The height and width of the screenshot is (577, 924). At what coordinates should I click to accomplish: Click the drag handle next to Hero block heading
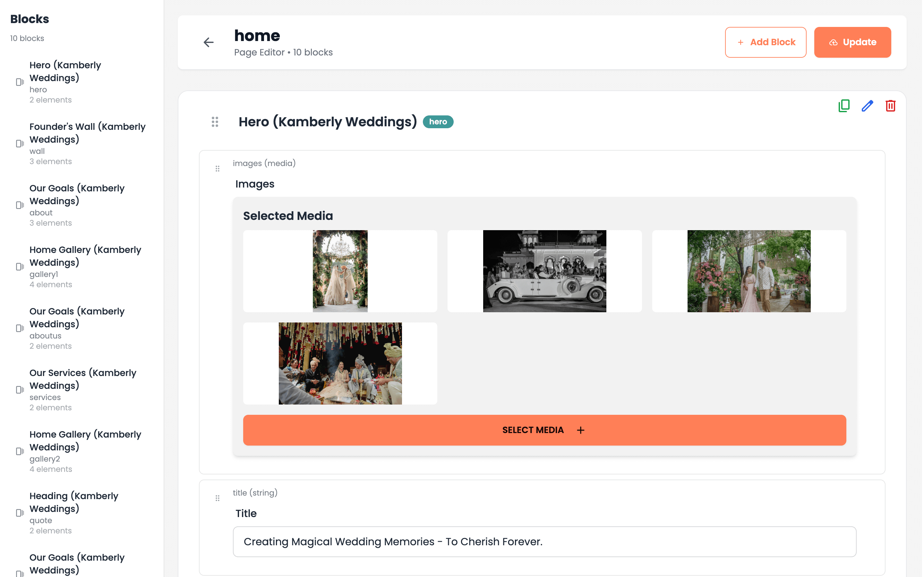[x=215, y=122]
